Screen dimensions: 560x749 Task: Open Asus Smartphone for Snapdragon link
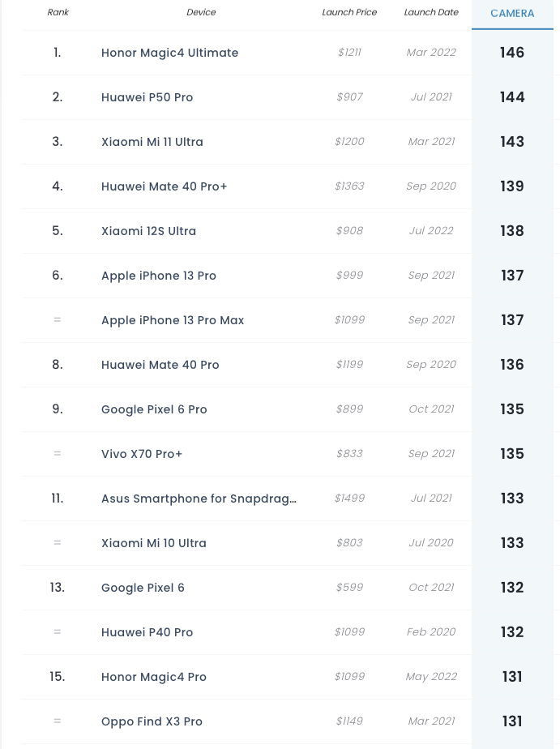[199, 499]
